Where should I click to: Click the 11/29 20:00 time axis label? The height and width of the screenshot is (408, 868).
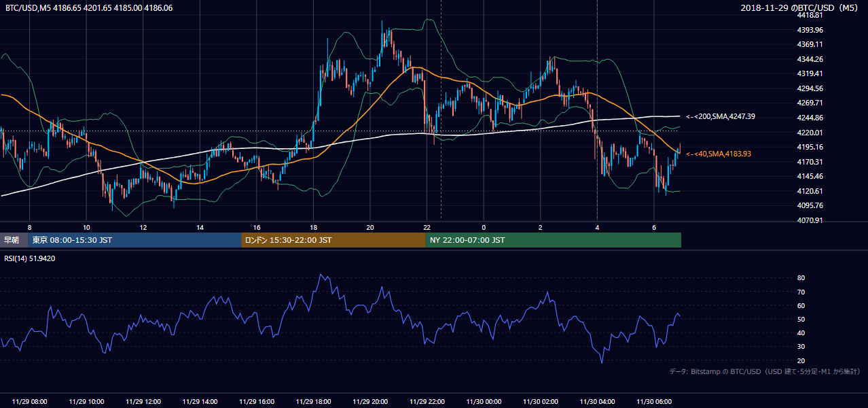[x=370, y=402]
